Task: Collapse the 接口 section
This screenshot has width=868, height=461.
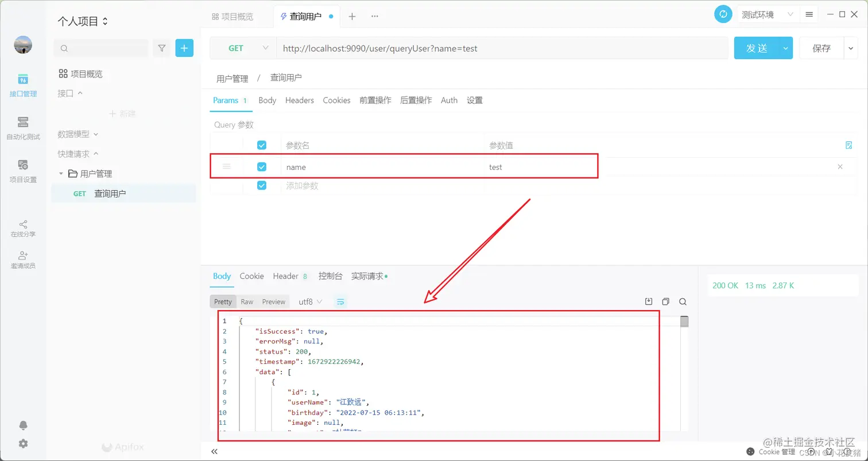Action: (x=70, y=93)
